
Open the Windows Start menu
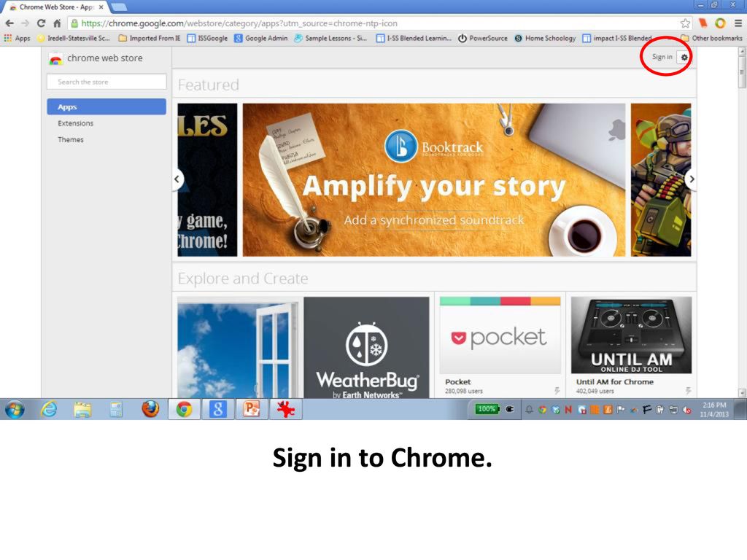(x=15, y=410)
